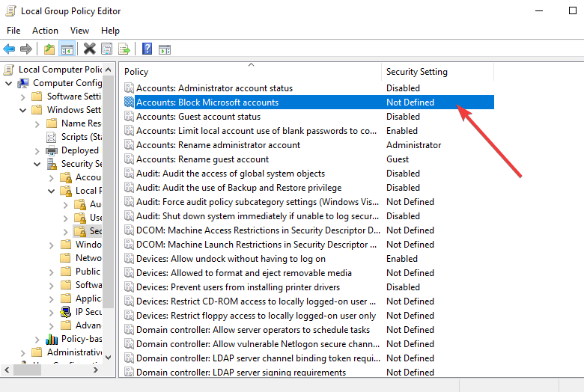Viewport: 584px width, 392px height.
Task: Click the Export List toolbar icon
Action: pyautogui.click(x=124, y=49)
